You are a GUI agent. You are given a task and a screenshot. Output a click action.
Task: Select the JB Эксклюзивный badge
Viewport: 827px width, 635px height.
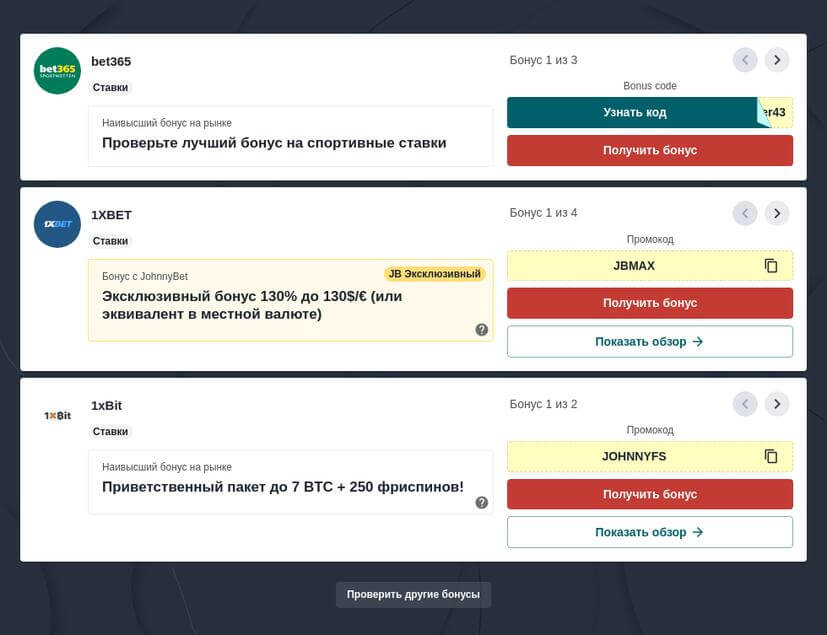point(434,274)
